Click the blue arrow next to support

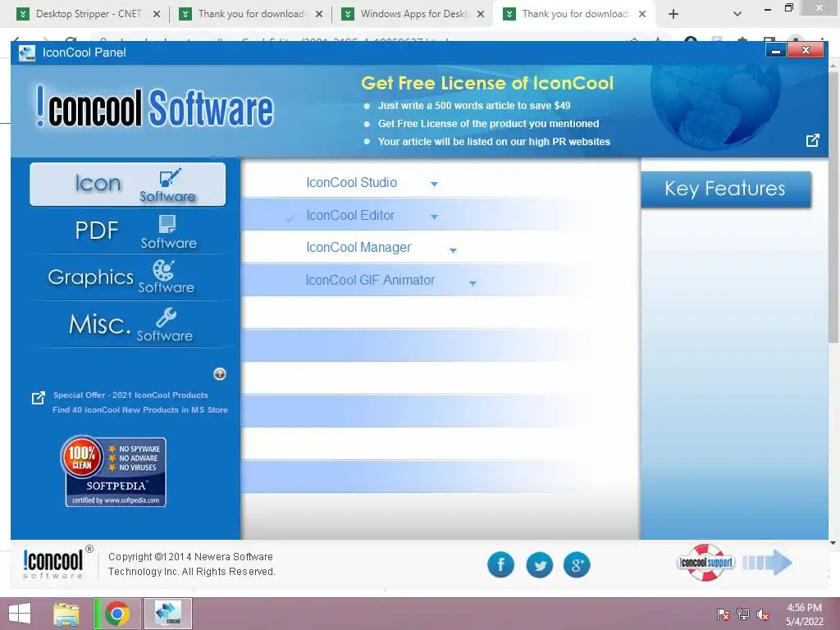point(767,563)
